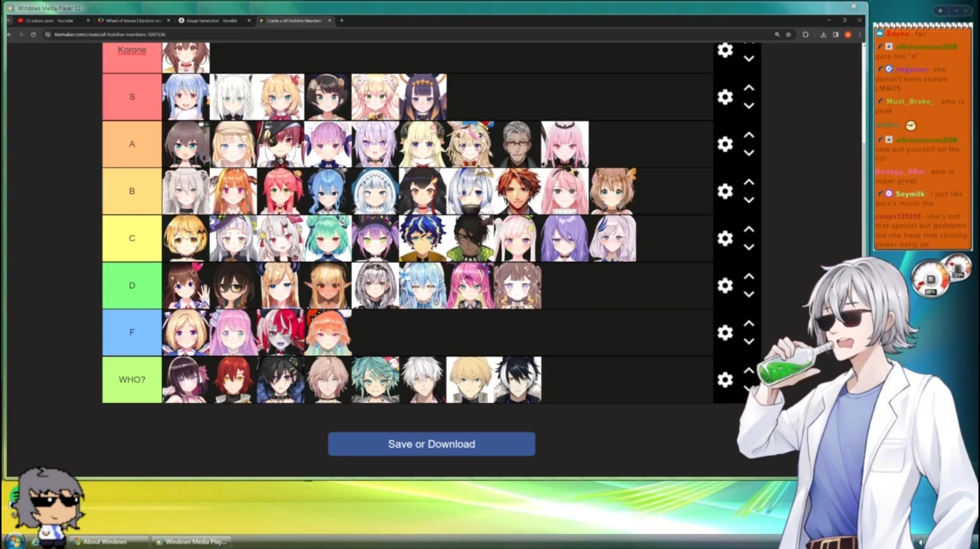Image resolution: width=980 pixels, height=549 pixels.
Task: Select the gray-haired man thumbnail in A tier
Action: tap(517, 144)
